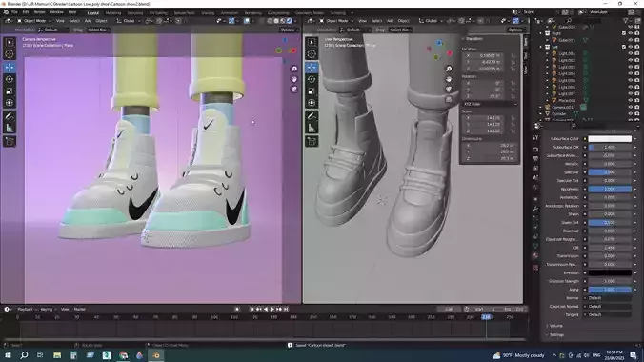Open Object Mode dropdown in left viewport
644x362 pixels.
34,21
